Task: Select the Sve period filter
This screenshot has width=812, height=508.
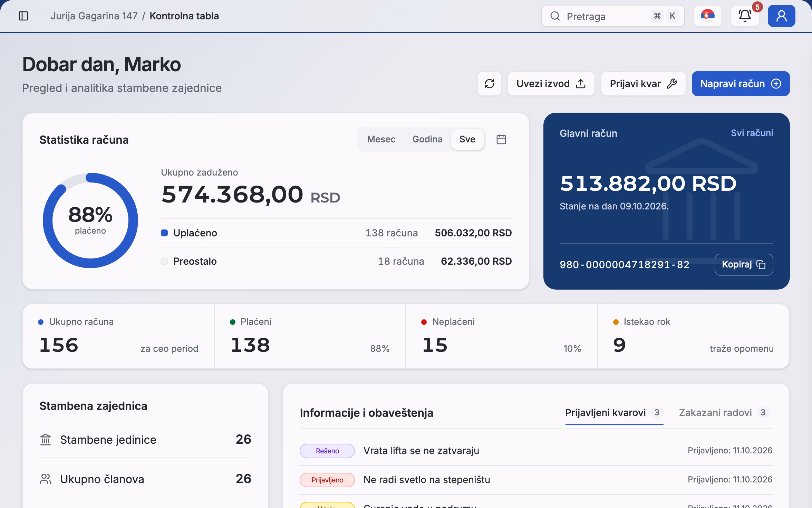Action: pos(467,139)
